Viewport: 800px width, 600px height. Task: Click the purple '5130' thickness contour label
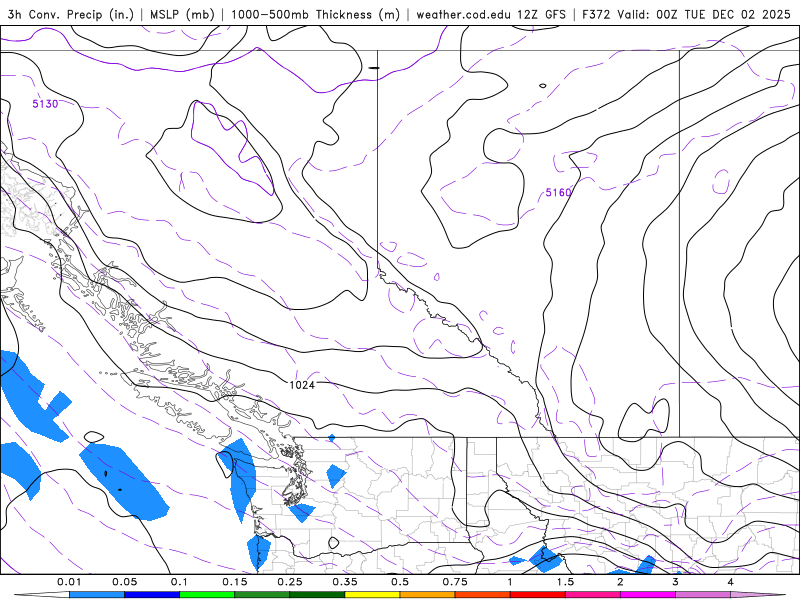coord(45,104)
